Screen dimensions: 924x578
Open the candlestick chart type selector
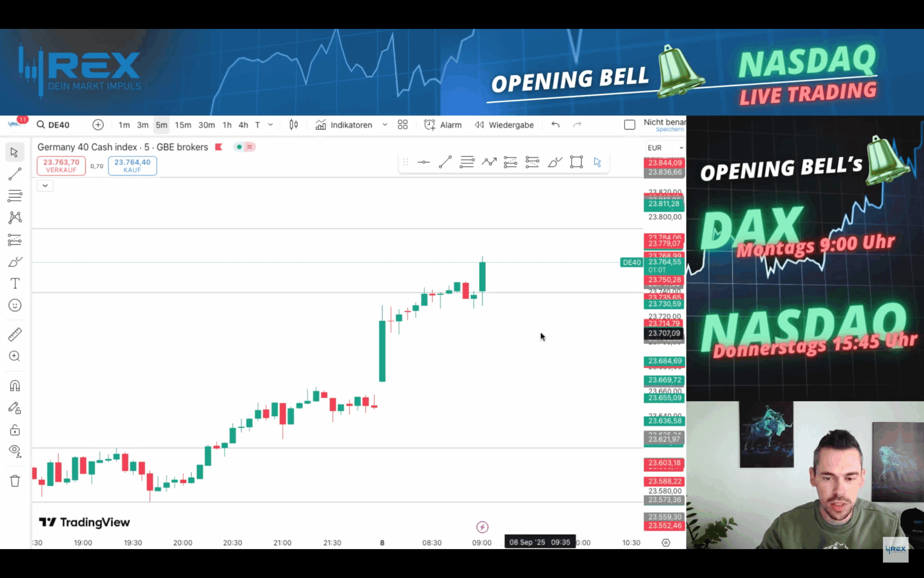[x=293, y=125]
